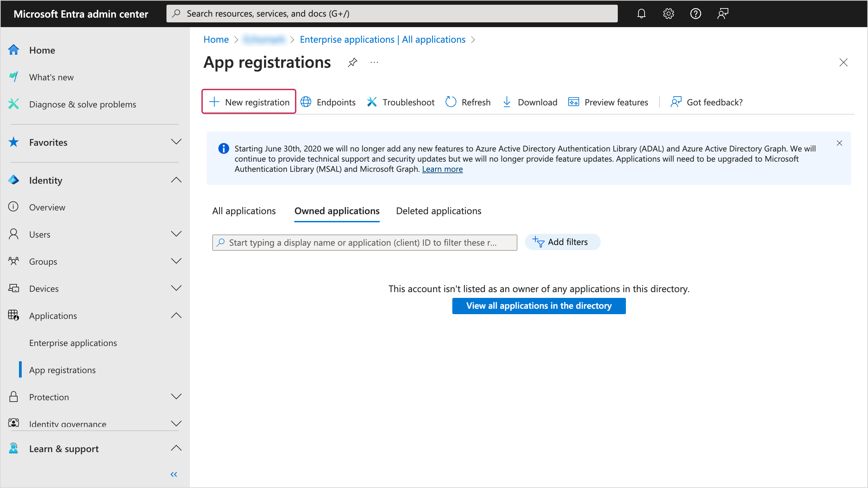Click the Diagnose & solve problems icon
This screenshot has width=868, height=488.
pyautogui.click(x=14, y=104)
